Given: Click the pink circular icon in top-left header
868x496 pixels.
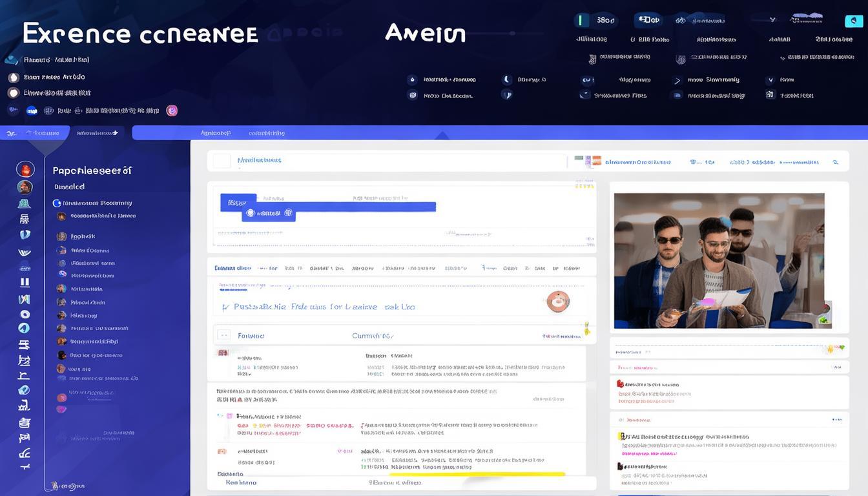Looking at the screenshot, I should tap(172, 110).
